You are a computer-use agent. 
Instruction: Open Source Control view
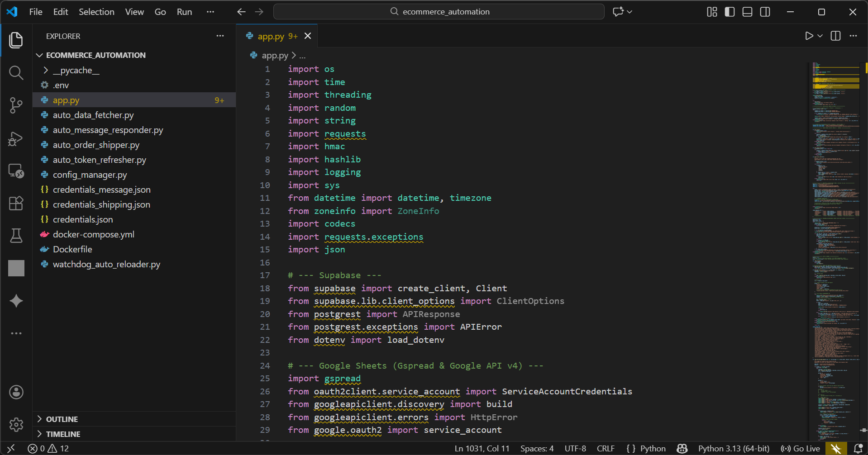[x=16, y=105]
